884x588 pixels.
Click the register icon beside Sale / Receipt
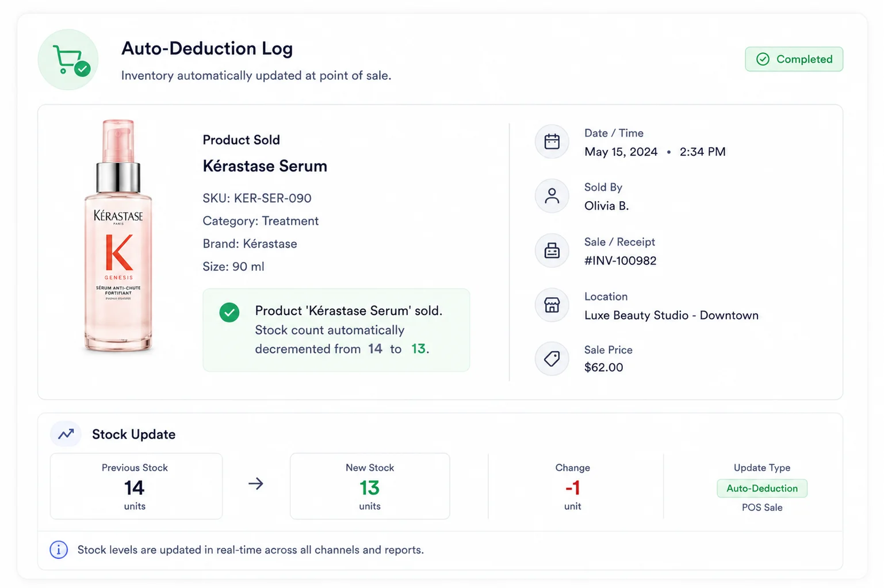click(x=552, y=251)
